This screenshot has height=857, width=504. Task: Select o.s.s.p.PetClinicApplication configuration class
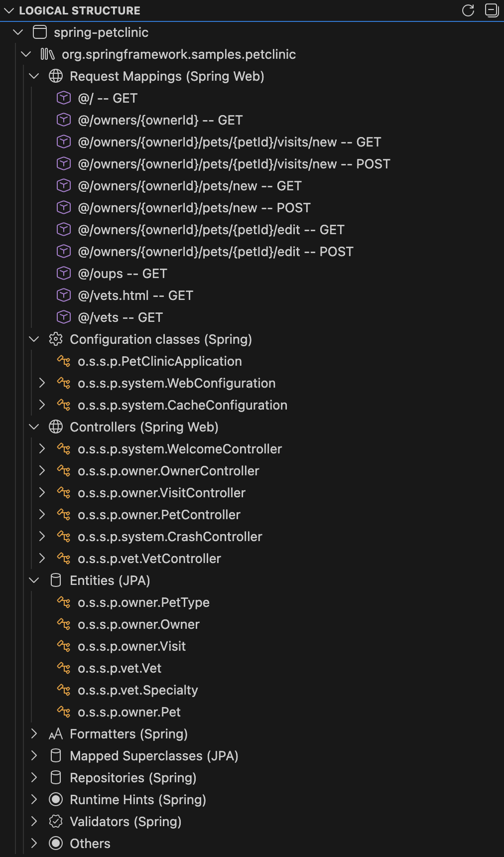[159, 361]
